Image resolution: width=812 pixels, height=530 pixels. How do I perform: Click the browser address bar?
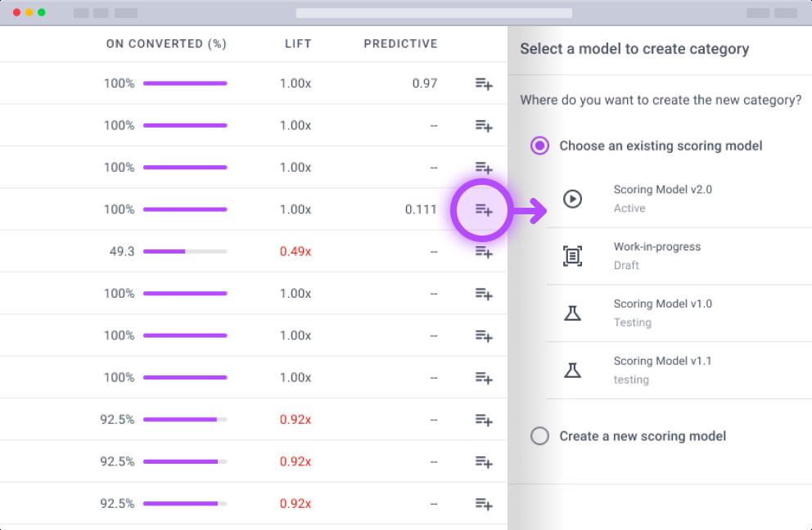(433, 13)
